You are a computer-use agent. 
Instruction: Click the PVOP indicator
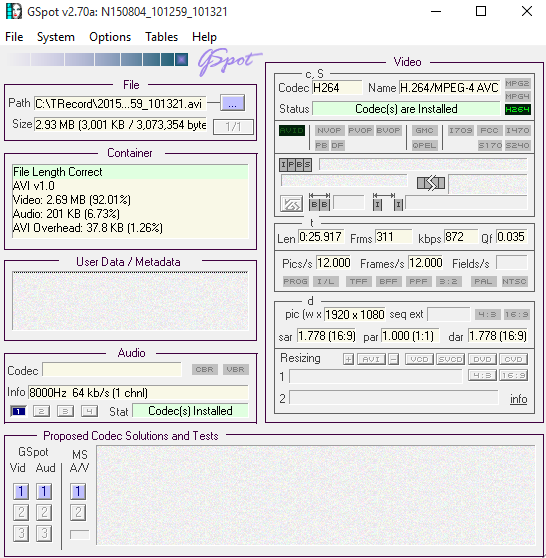click(360, 131)
